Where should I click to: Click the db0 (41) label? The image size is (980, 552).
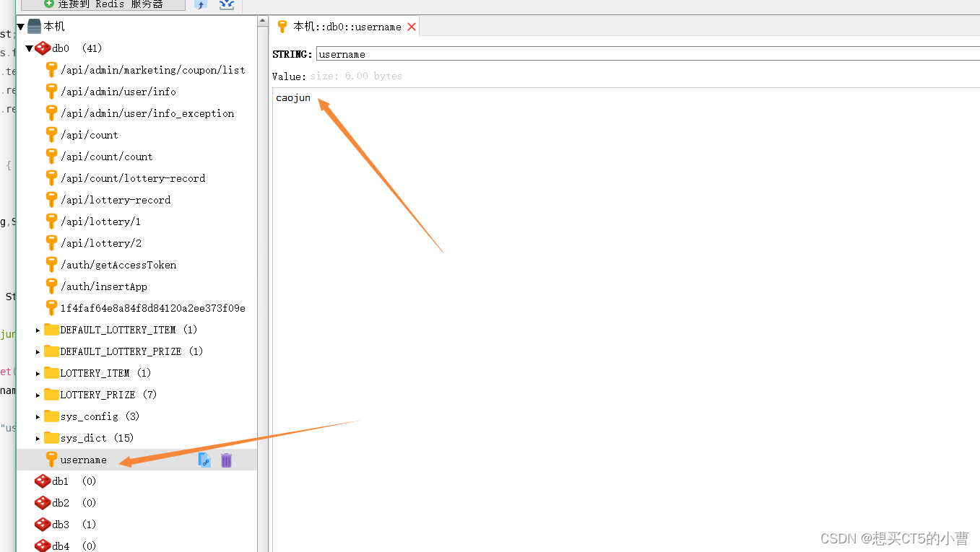coord(77,48)
